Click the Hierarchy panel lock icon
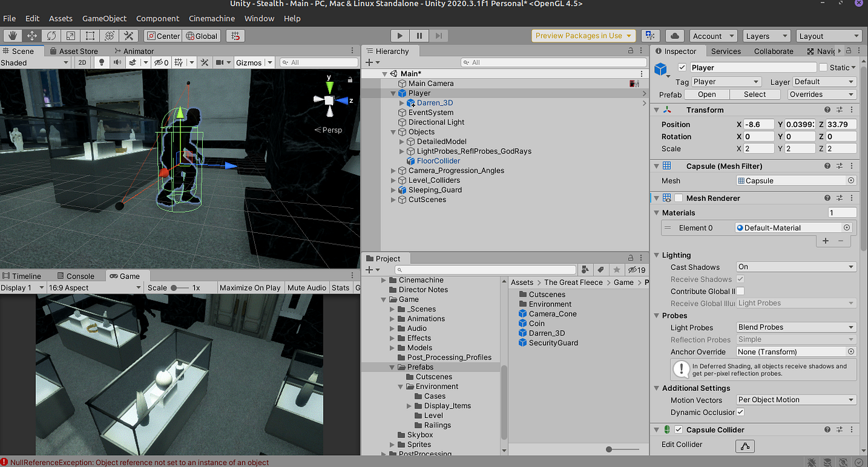This screenshot has width=868, height=467. coord(631,51)
